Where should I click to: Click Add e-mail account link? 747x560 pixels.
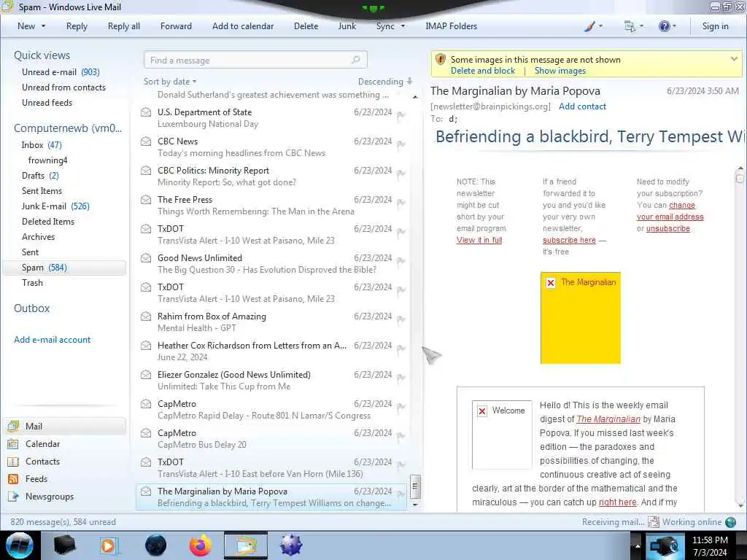(x=53, y=340)
